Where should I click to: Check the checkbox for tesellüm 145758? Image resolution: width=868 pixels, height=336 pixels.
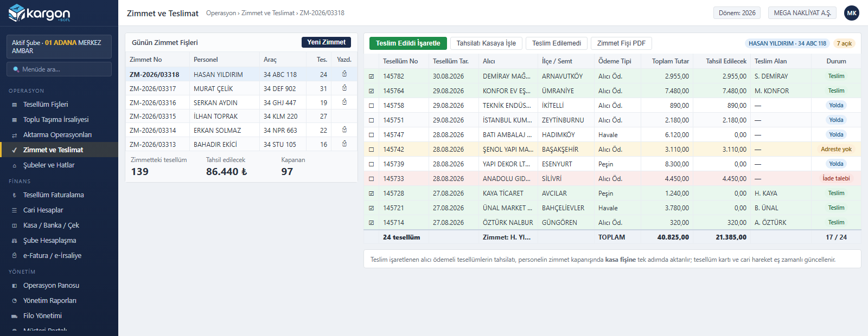pyautogui.click(x=372, y=106)
